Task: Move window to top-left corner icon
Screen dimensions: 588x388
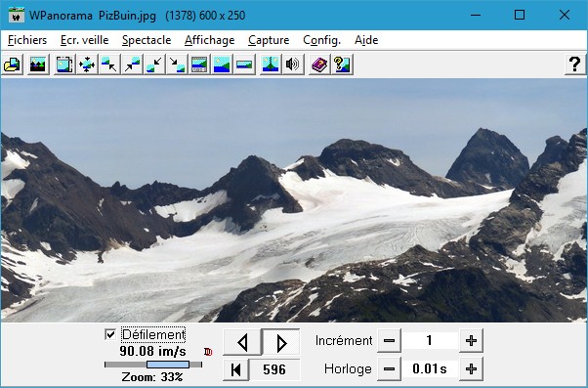Action: click(x=109, y=65)
